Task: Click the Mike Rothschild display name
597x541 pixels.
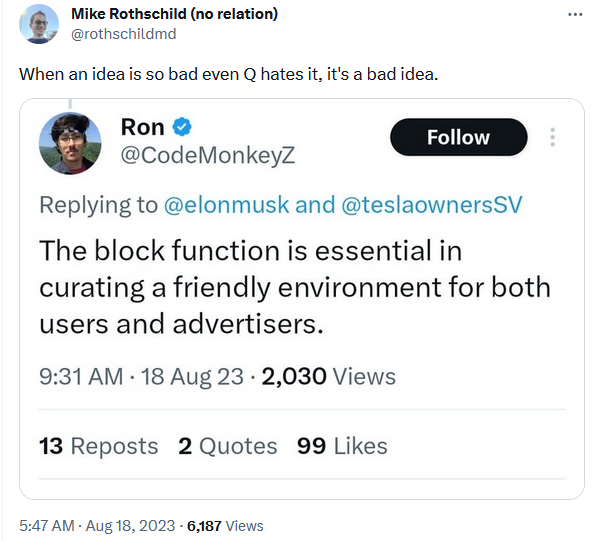Action: [174, 14]
